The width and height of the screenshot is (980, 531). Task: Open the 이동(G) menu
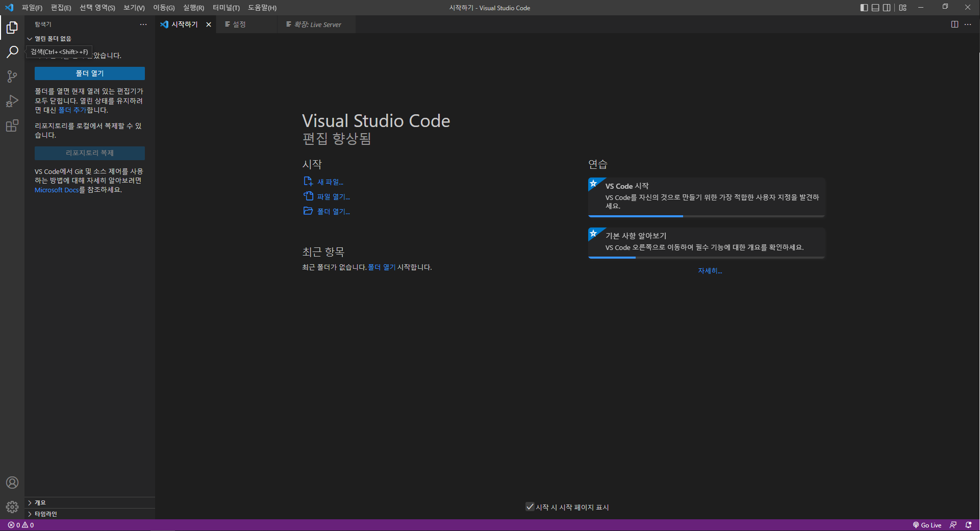click(164, 8)
